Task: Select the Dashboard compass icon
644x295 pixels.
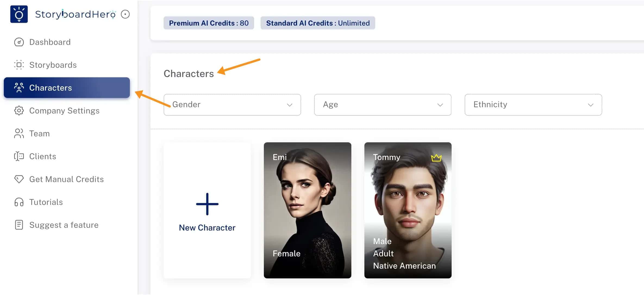Action: point(18,42)
